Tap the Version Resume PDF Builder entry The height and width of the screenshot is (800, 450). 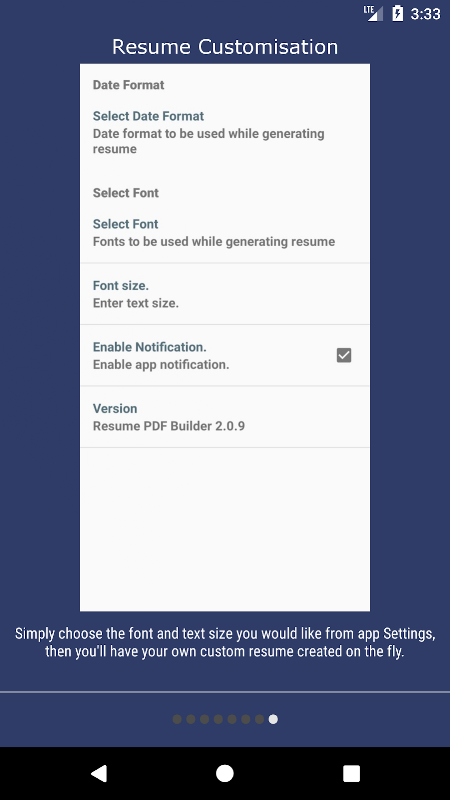(224, 417)
